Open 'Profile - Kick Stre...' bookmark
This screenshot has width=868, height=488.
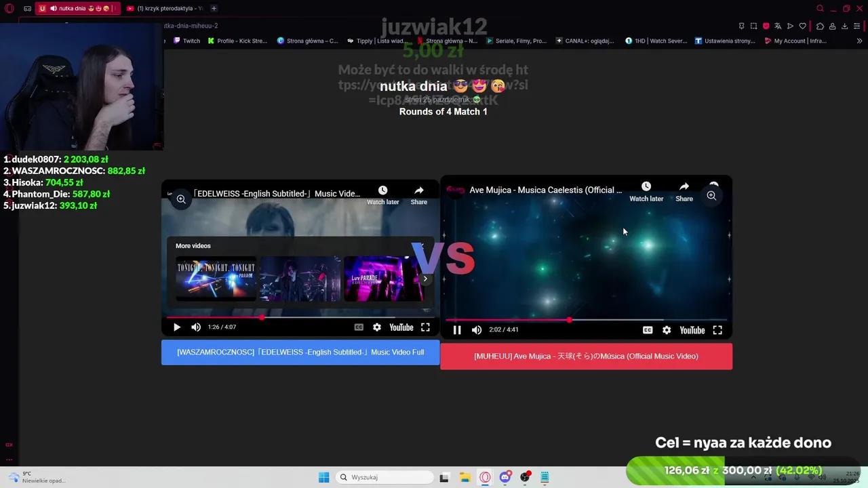point(237,41)
